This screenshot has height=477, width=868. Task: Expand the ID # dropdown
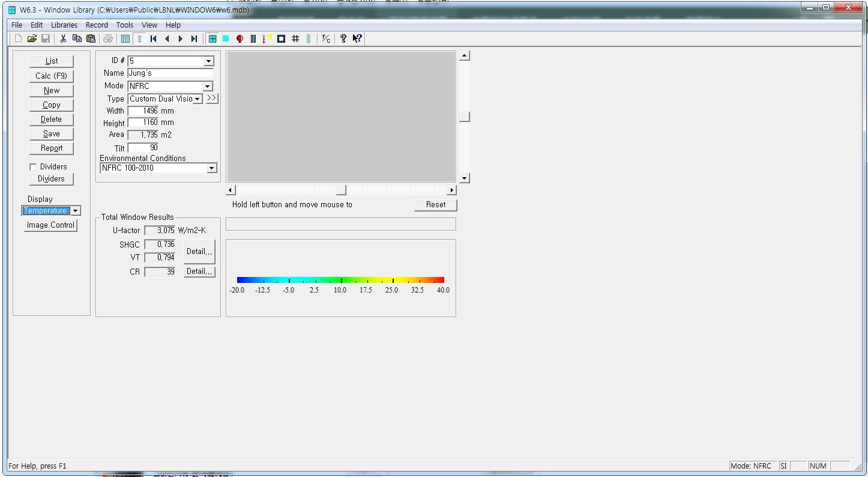tap(208, 61)
